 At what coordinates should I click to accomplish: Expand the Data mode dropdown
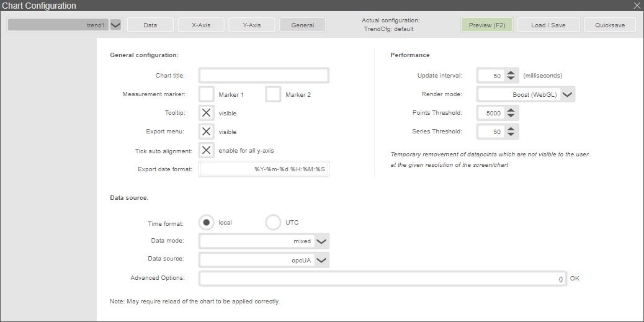coord(321,241)
